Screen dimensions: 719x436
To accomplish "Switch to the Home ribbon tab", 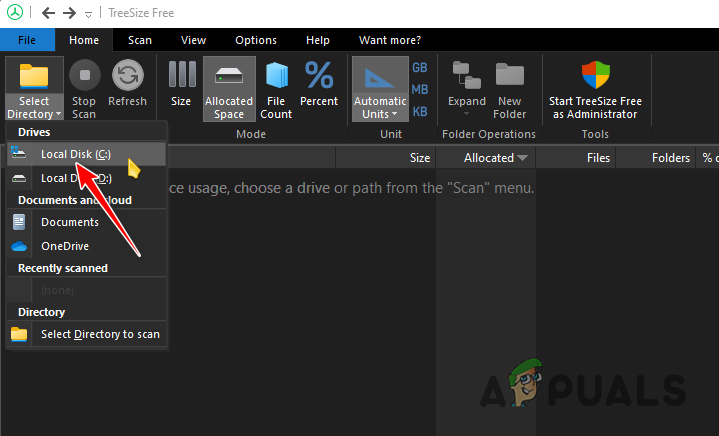I will pos(84,40).
